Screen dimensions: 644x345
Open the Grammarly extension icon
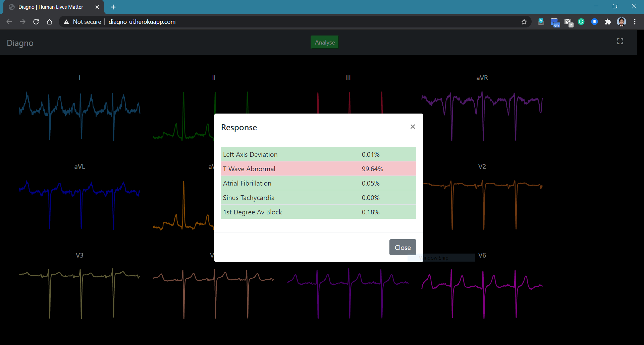(x=581, y=22)
